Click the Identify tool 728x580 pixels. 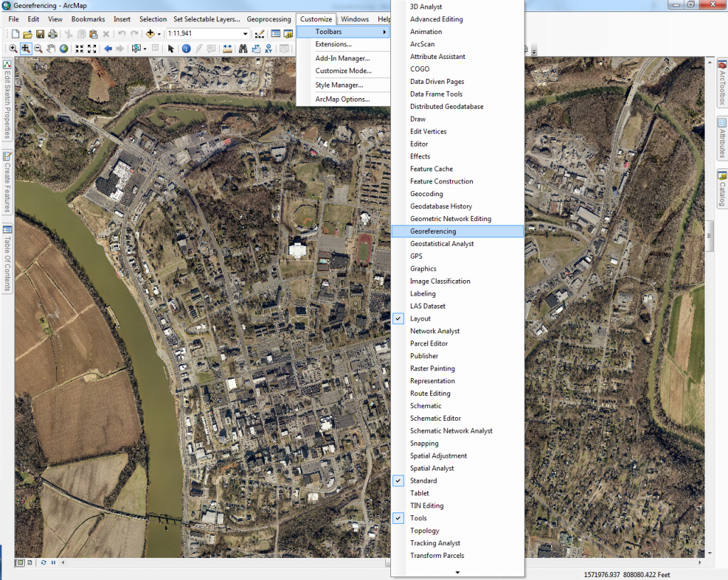(186, 50)
